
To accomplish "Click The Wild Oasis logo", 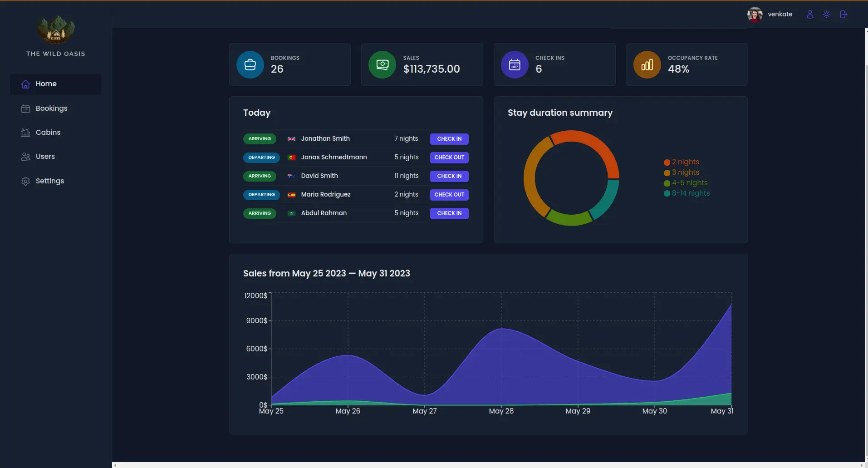I will point(56,30).
